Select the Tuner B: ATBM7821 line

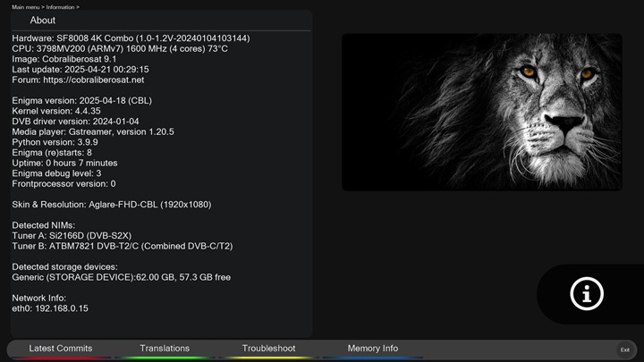[x=122, y=247]
